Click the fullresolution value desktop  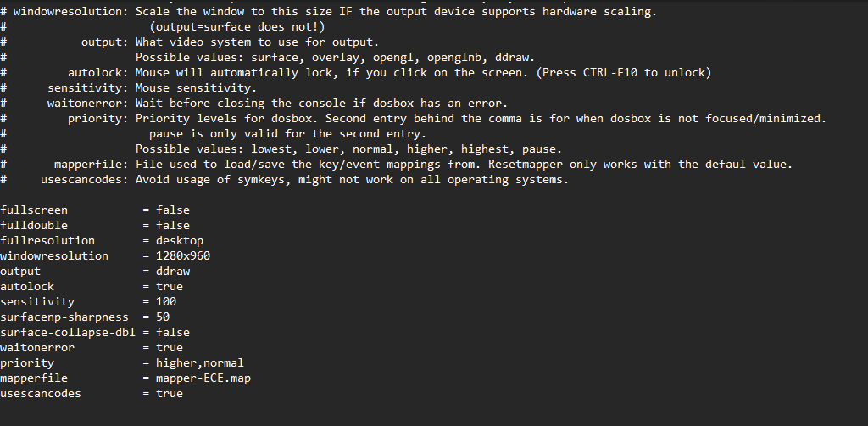[180, 241]
